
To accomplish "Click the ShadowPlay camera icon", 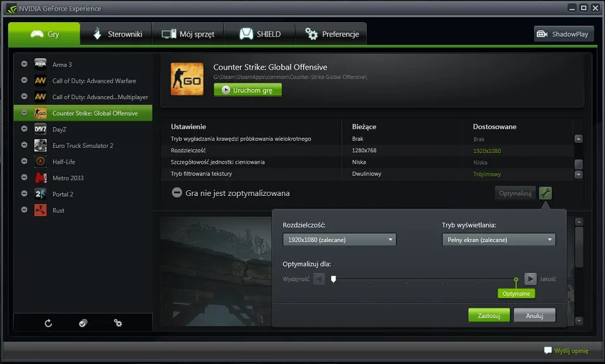I will point(542,34).
